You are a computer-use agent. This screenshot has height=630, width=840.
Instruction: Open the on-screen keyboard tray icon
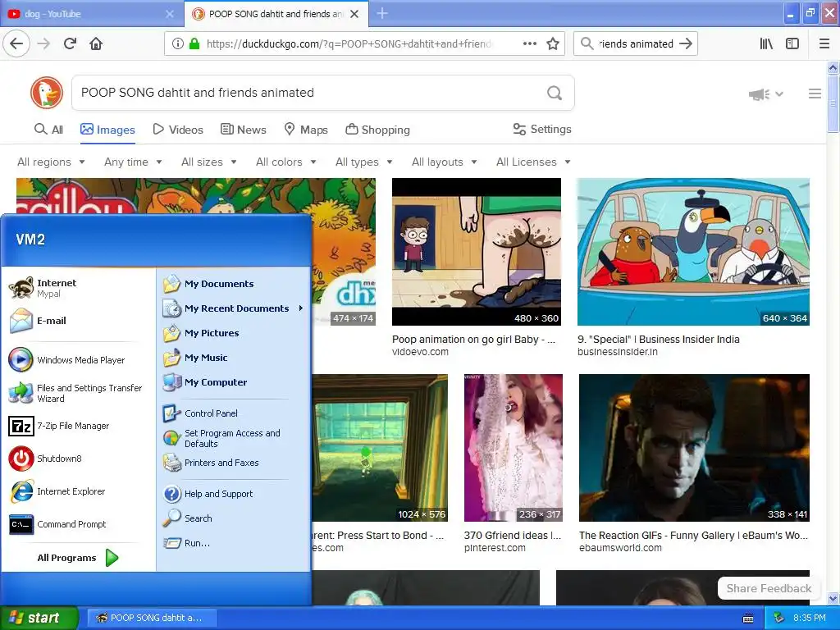(748, 619)
